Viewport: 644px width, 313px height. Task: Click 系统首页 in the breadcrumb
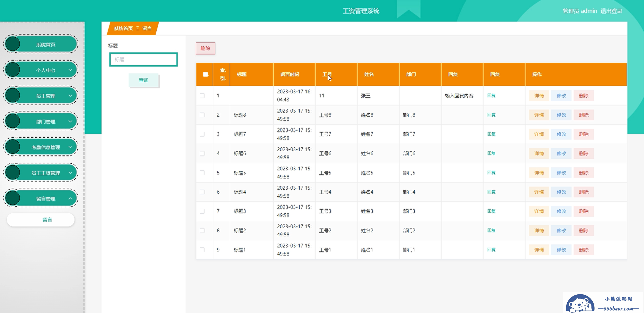[123, 29]
